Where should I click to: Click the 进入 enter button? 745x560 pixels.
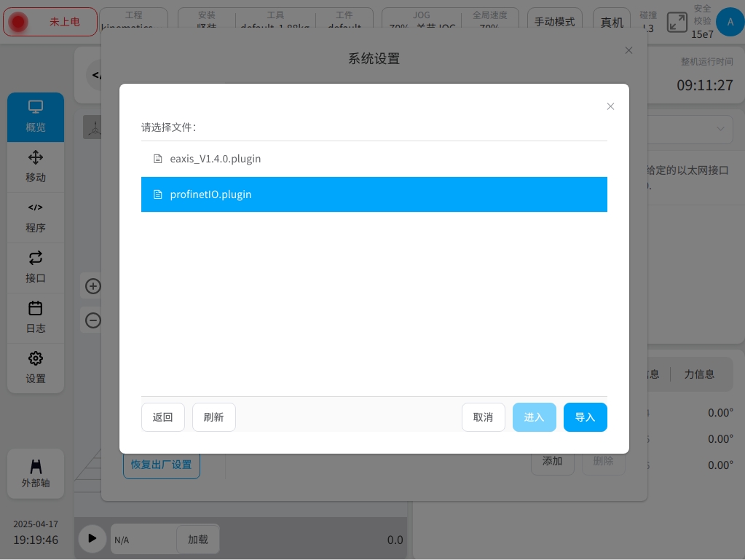pyautogui.click(x=534, y=417)
